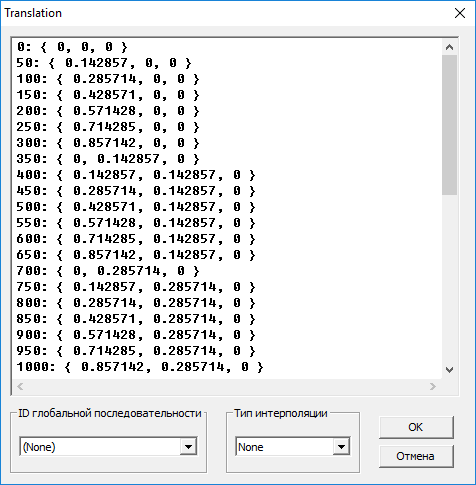Click the line starting with "200:"

pyautogui.click(x=108, y=111)
